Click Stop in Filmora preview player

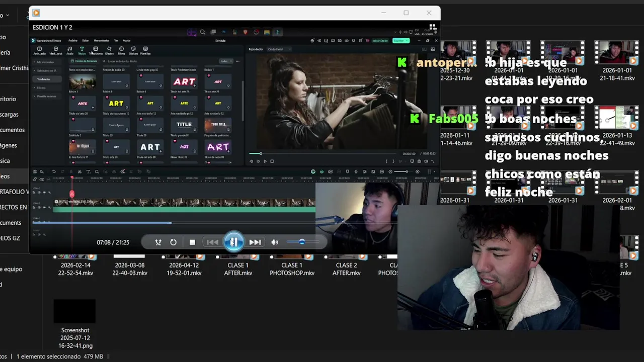click(x=272, y=161)
